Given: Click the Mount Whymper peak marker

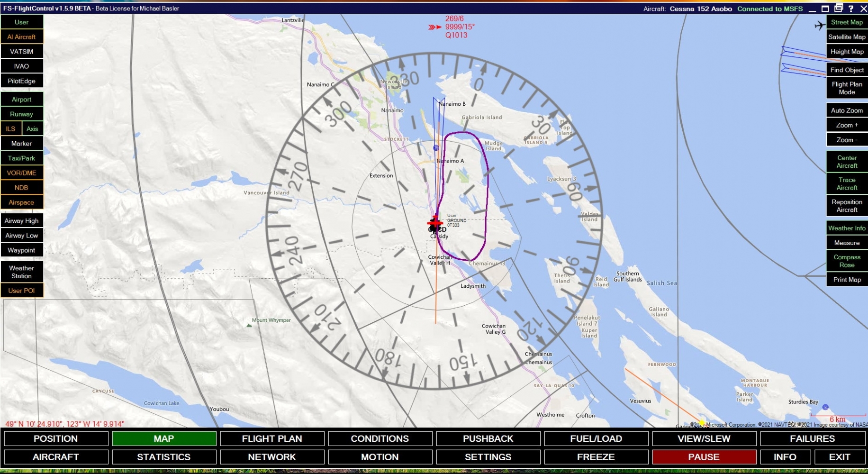Looking at the screenshot, I should [x=249, y=325].
